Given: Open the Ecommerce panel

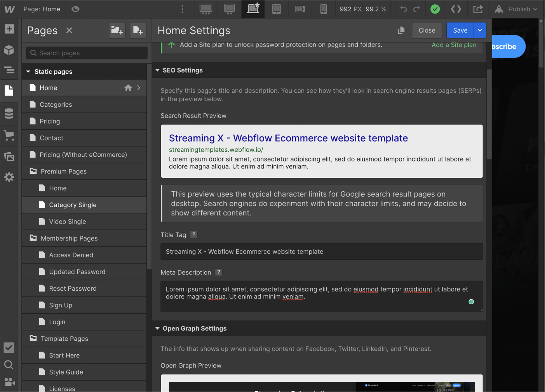Looking at the screenshot, I should pos(9,135).
